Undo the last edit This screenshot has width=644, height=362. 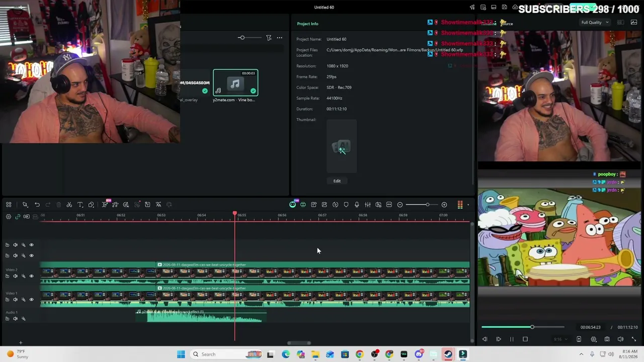coord(37,205)
